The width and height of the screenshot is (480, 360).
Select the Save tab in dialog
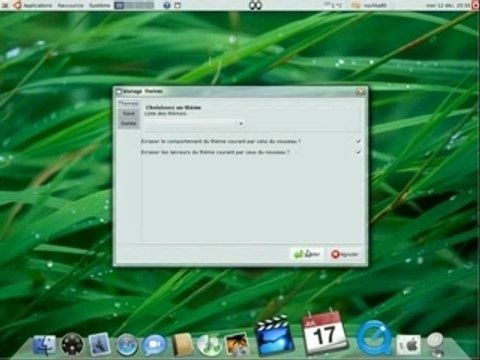point(129,114)
